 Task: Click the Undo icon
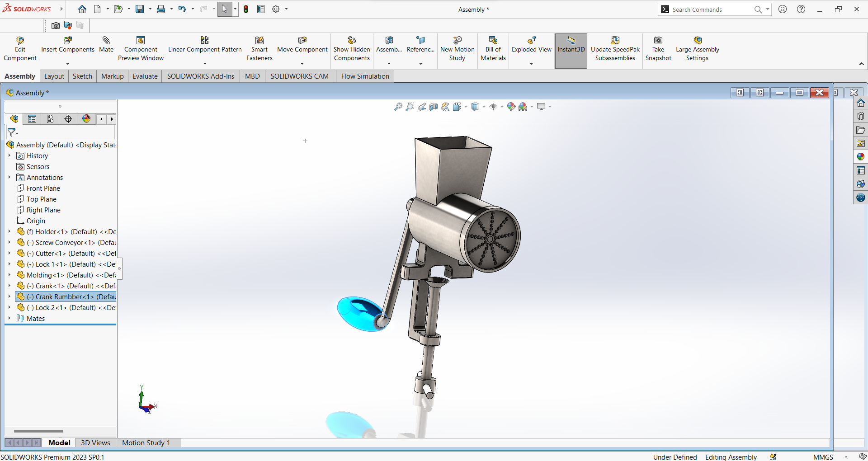182,9
